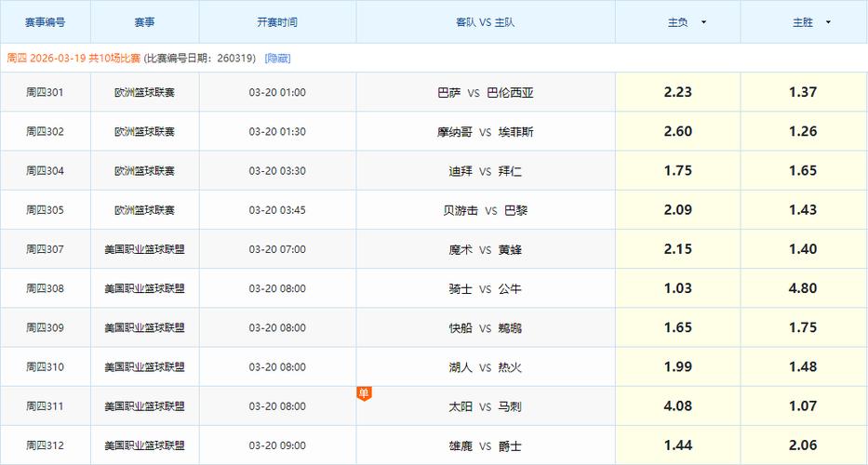Select 主负 odds 1.99 for 湖人 vs 热火

point(678,367)
